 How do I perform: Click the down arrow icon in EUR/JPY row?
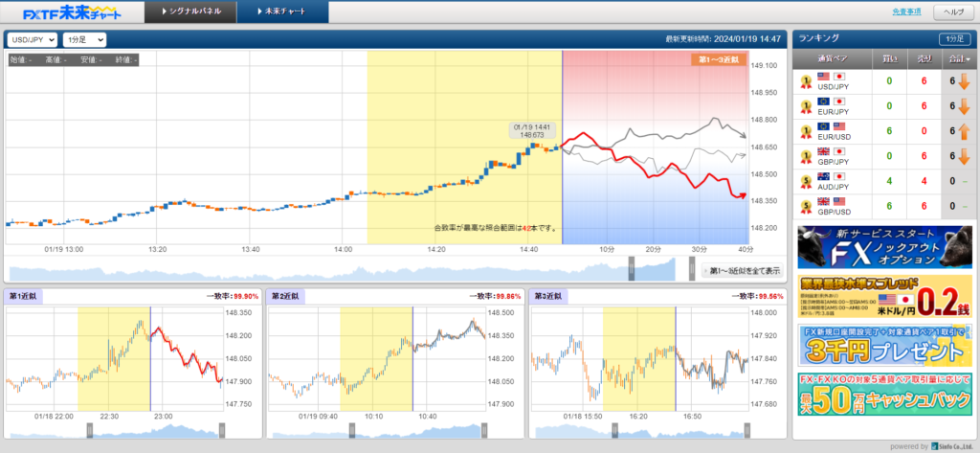[x=964, y=106]
